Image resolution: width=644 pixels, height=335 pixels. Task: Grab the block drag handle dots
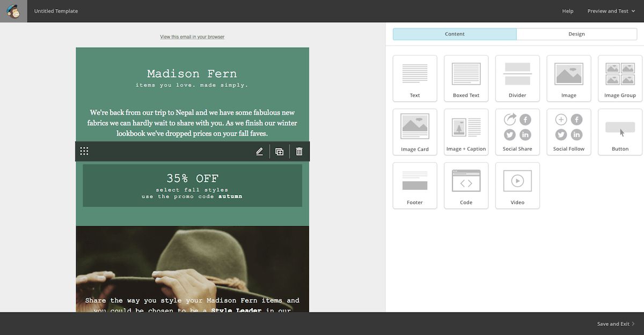84,152
